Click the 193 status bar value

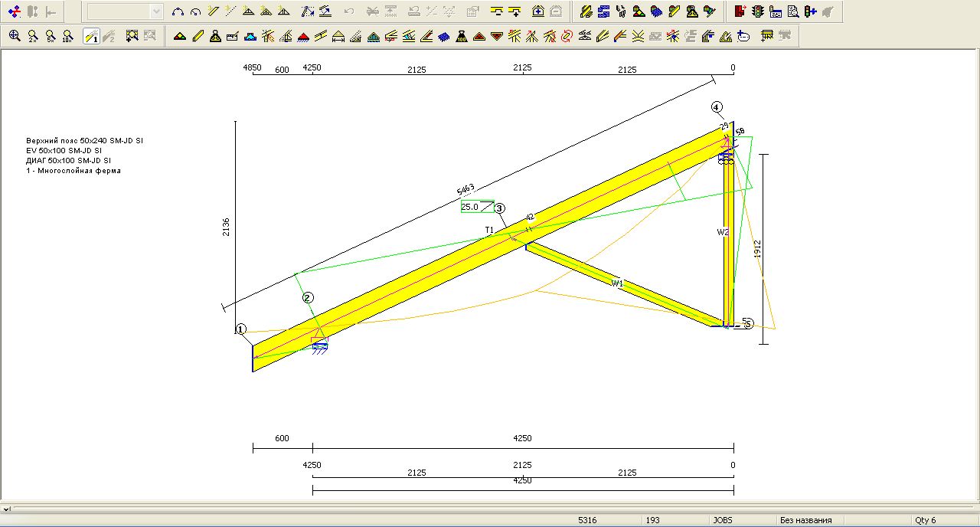point(652,520)
